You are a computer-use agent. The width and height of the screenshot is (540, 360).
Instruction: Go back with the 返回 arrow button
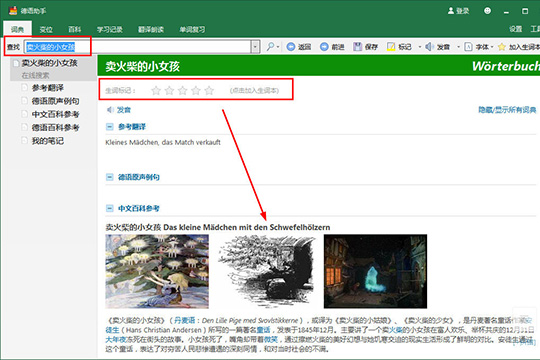pos(291,47)
